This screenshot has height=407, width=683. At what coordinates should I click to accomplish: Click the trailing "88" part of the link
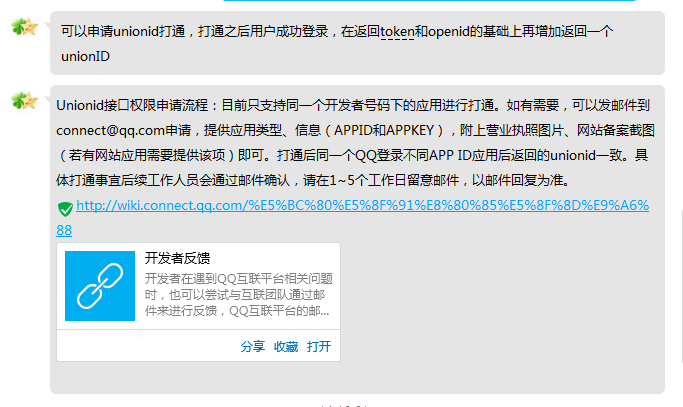pyautogui.click(x=64, y=230)
